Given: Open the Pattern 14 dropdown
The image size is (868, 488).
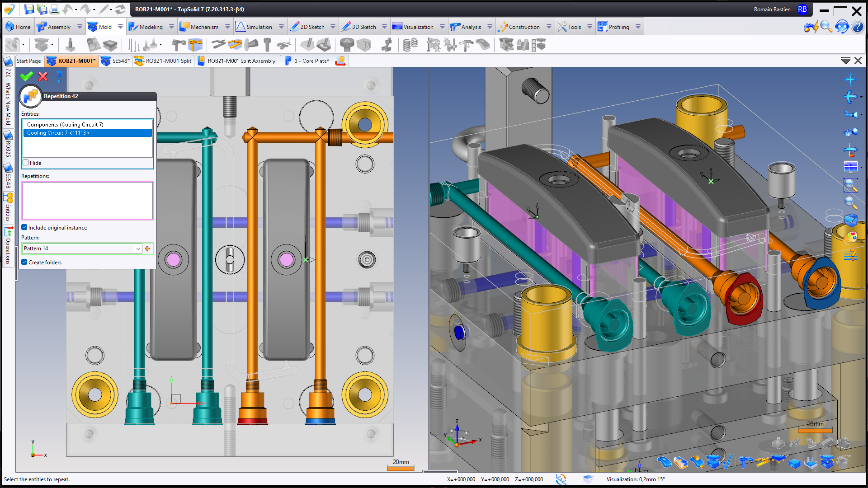Looking at the screenshot, I should click(x=138, y=249).
